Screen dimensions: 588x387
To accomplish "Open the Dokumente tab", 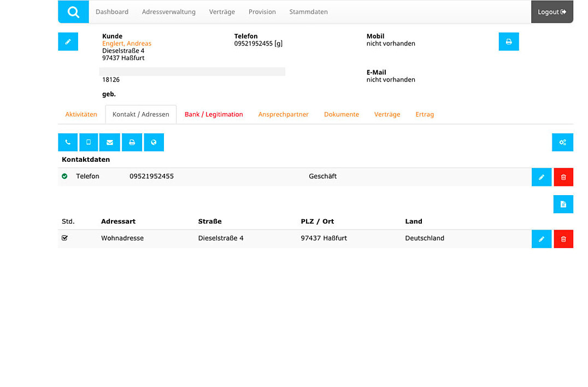I will coord(342,114).
